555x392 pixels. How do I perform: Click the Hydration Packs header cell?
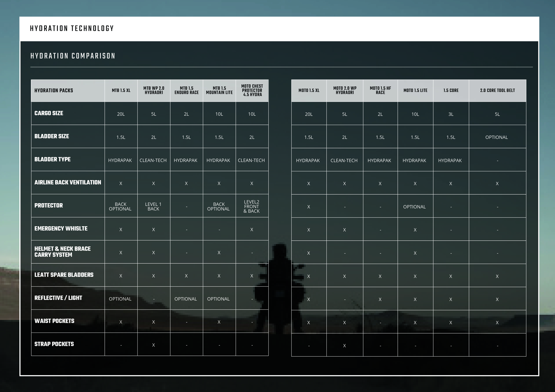[x=54, y=91]
